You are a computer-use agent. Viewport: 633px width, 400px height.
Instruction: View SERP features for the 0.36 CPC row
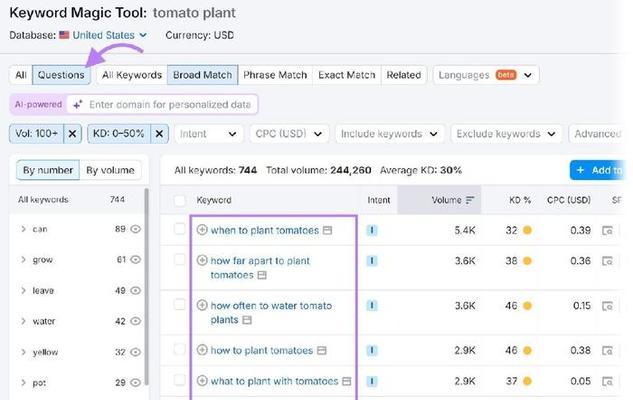[x=607, y=261]
